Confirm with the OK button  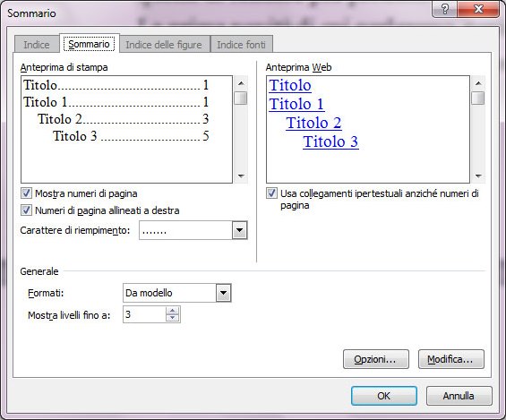(384, 396)
